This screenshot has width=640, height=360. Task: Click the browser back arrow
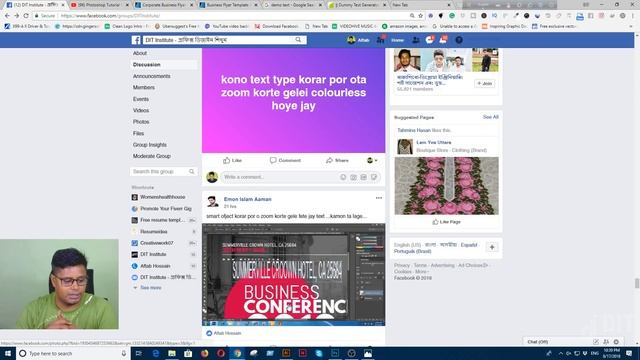point(7,16)
